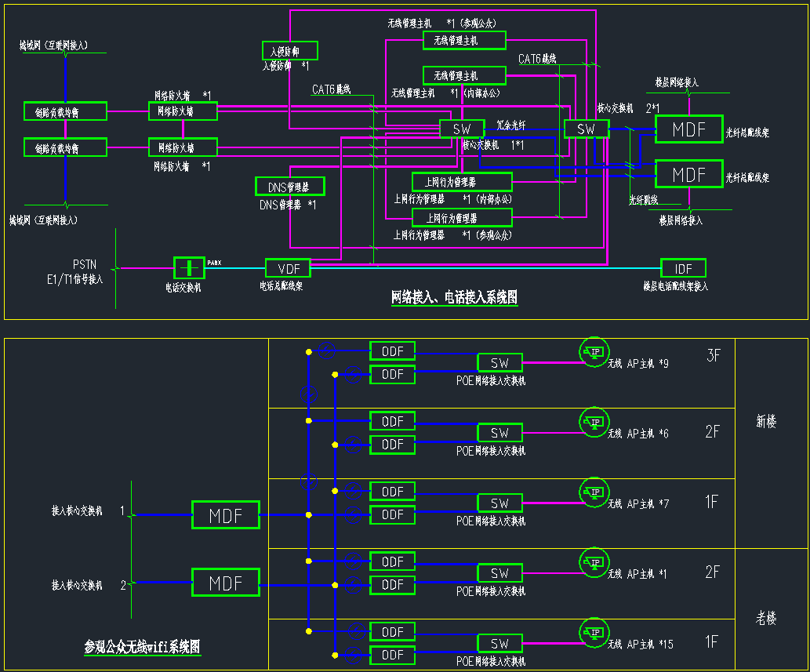Select the POE SW block on 新楼 3F
This screenshot has width=810, height=672.
pos(499,363)
